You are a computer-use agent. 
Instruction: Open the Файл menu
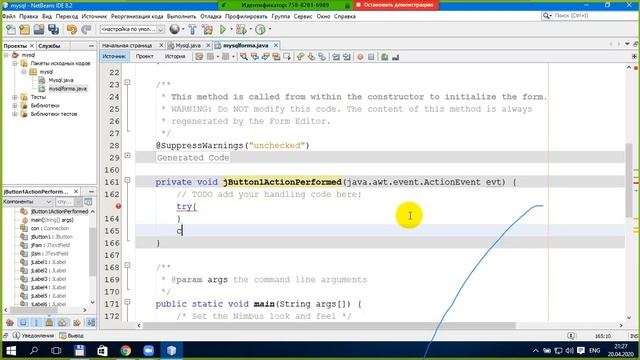(x=9, y=16)
